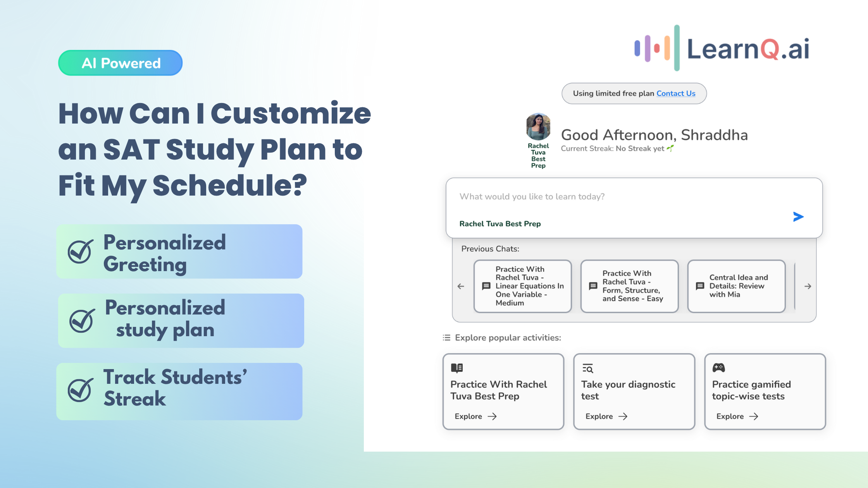Image resolution: width=868 pixels, height=488 pixels.
Task: Click the book icon in Practice card
Action: pyautogui.click(x=457, y=368)
